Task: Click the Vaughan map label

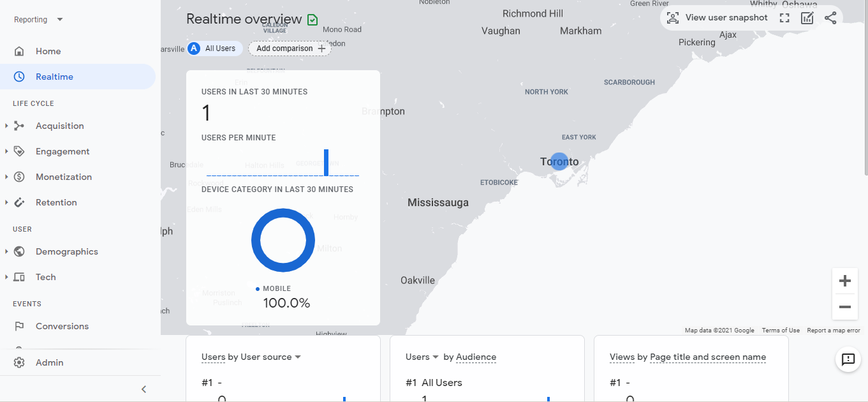Action: pyautogui.click(x=501, y=31)
